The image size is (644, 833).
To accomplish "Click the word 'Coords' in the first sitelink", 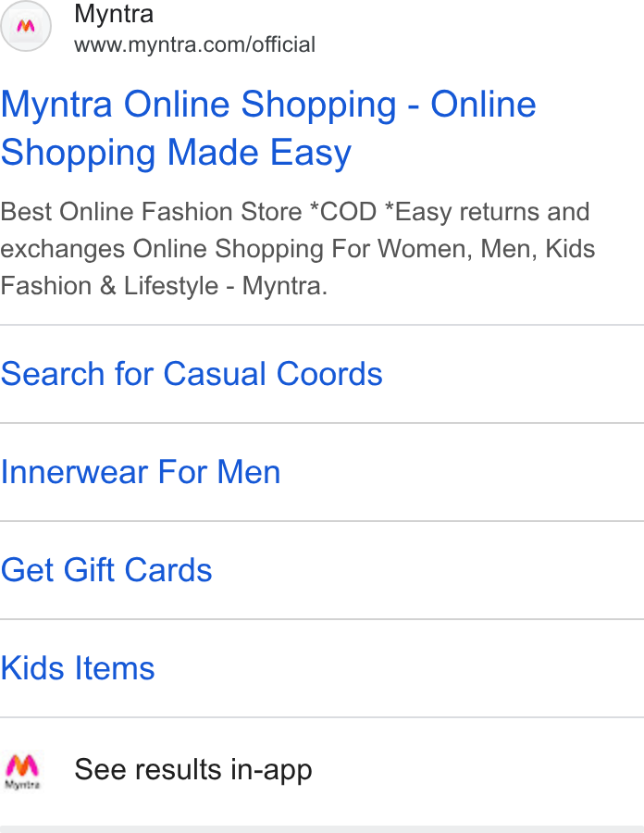I will tap(329, 374).
